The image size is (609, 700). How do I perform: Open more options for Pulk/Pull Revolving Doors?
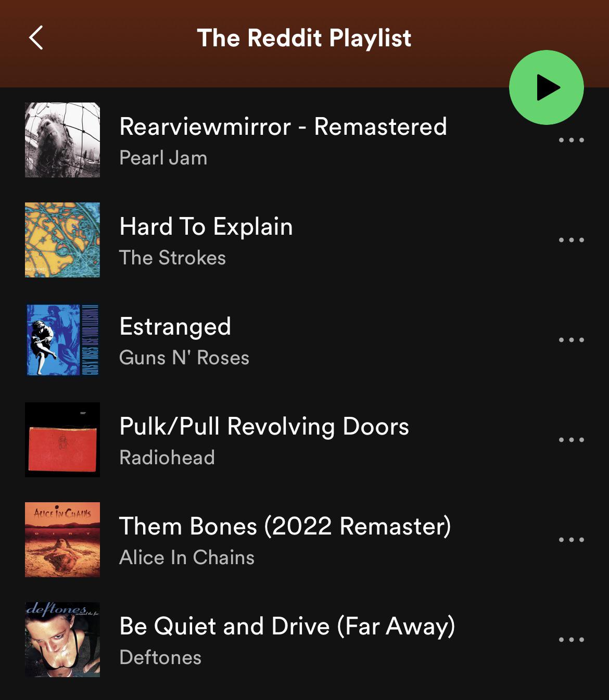pos(571,440)
